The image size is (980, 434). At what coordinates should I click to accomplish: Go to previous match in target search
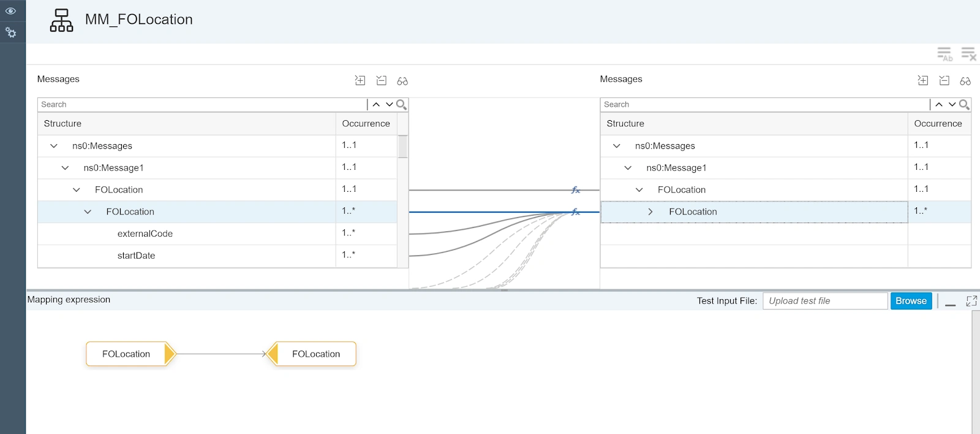[x=939, y=105]
